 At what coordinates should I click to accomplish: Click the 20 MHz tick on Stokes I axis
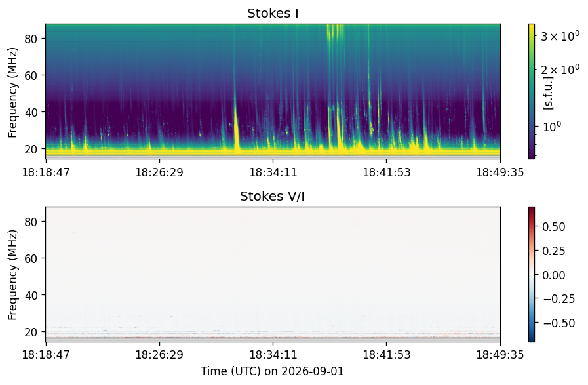29,149
